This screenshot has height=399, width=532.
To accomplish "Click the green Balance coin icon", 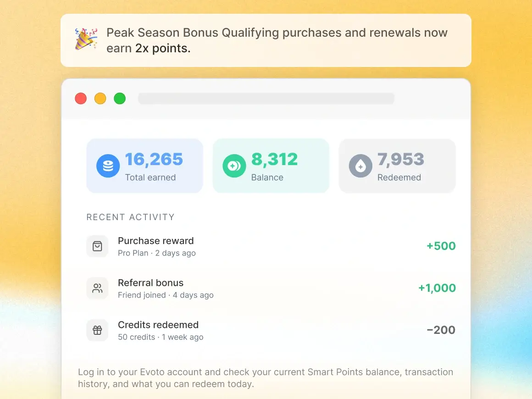I will point(234,166).
